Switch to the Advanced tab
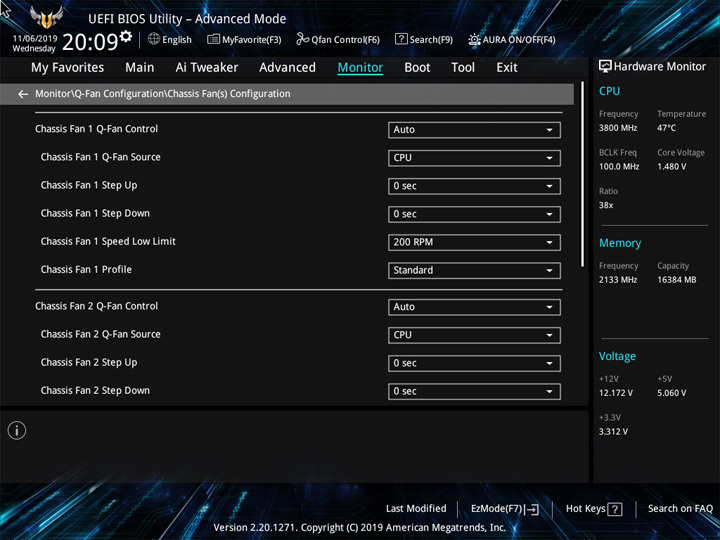The image size is (720, 540). coord(287,68)
